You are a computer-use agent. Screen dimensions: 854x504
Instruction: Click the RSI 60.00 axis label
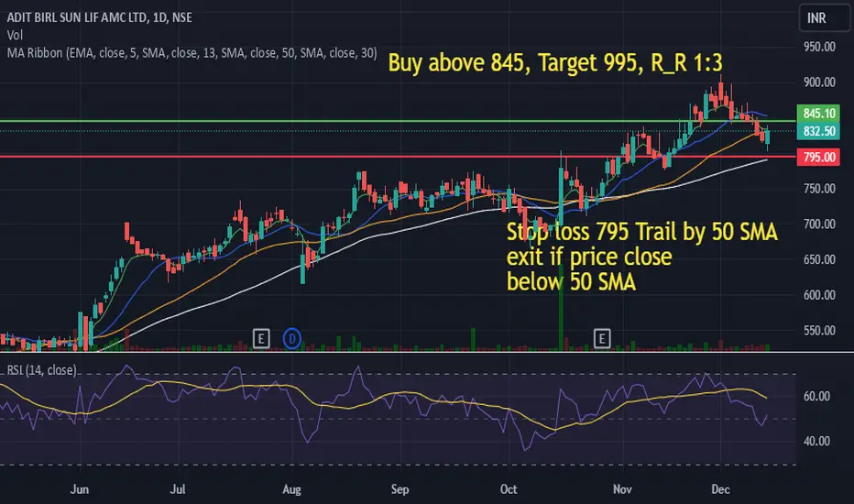pos(816,396)
